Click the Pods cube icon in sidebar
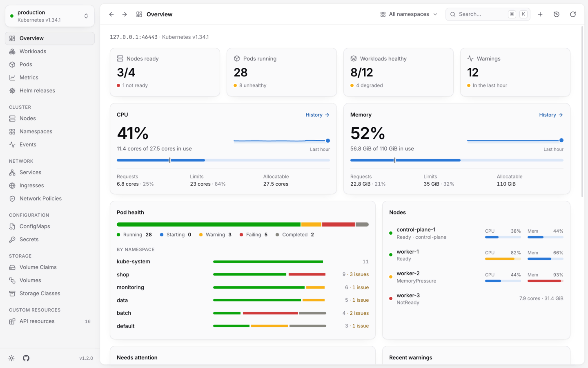 pyautogui.click(x=12, y=65)
